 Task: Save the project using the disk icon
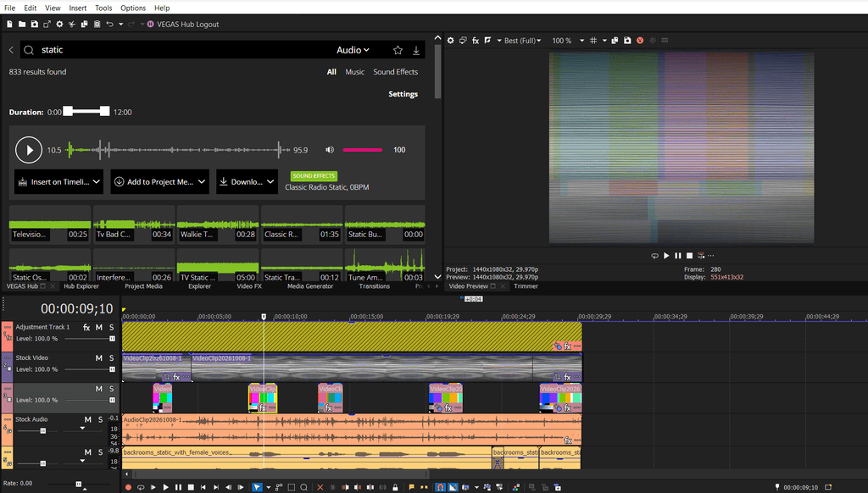pos(34,25)
